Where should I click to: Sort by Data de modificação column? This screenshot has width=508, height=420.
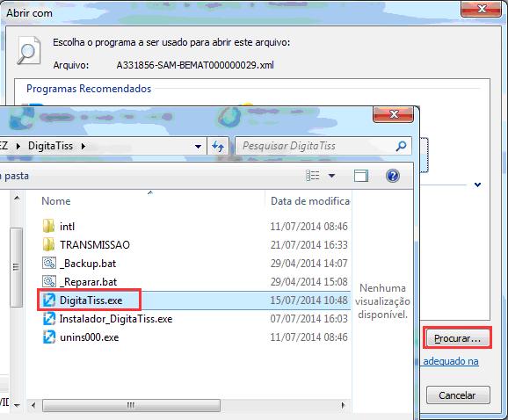pos(309,201)
